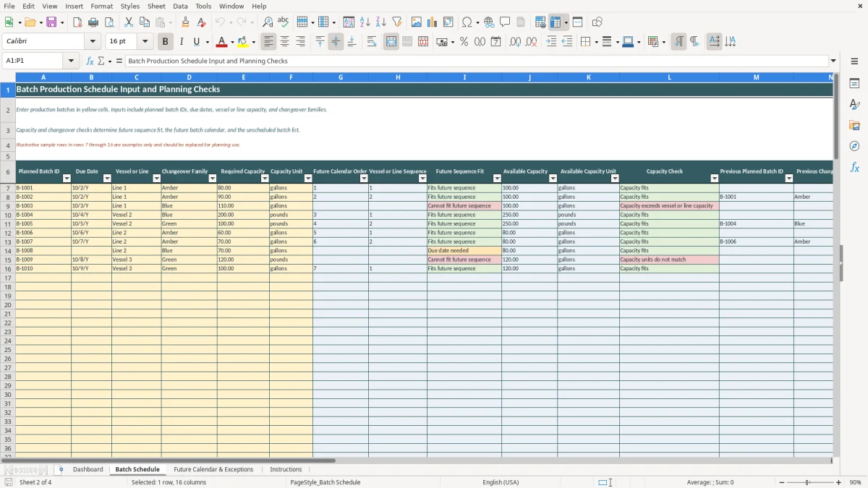Export directly as PDF
This screenshot has height=488, width=868.
[x=77, y=22]
